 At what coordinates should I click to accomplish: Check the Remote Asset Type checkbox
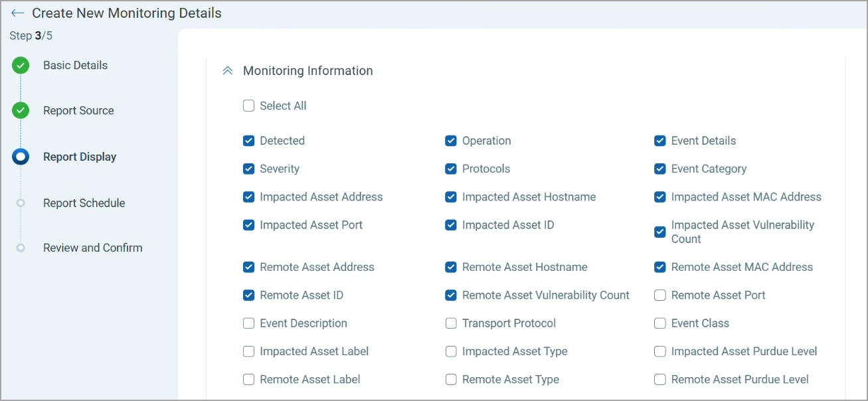coord(451,380)
